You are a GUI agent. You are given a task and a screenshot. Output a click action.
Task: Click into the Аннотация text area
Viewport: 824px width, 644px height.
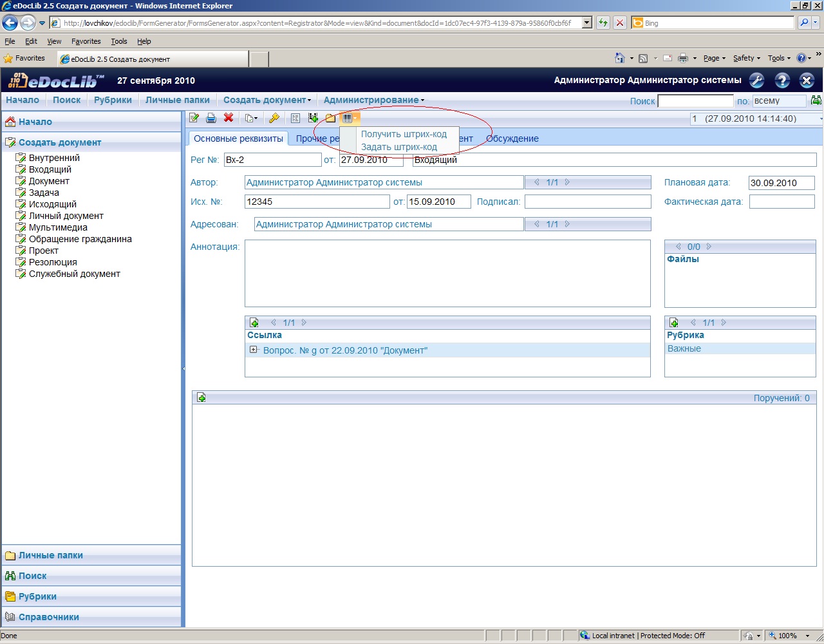point(447,274)
